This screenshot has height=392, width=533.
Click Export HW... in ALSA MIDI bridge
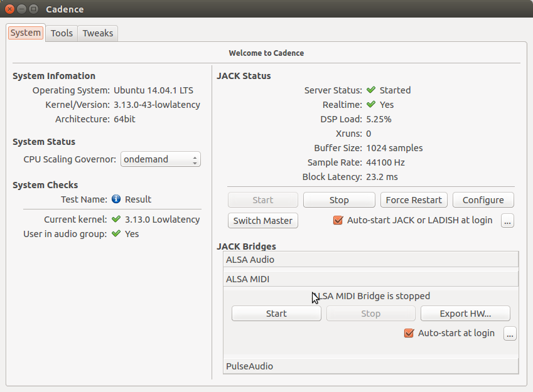click(x=465, y=314)
